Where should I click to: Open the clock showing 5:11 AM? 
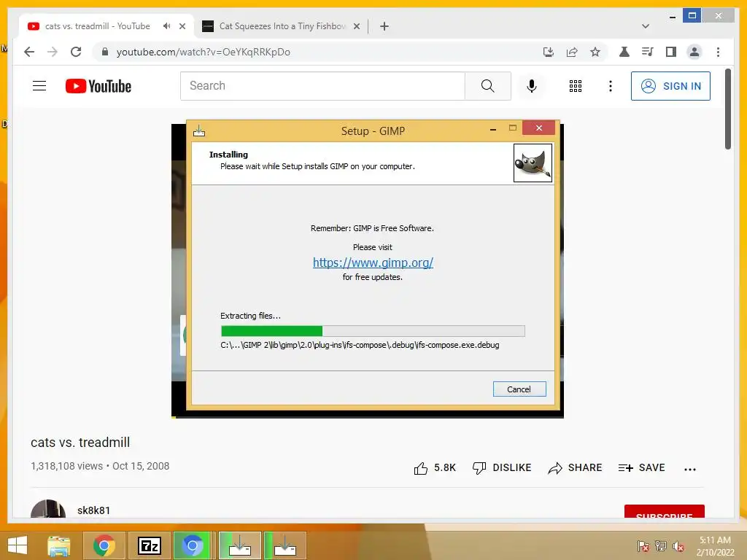pos(715,545)
